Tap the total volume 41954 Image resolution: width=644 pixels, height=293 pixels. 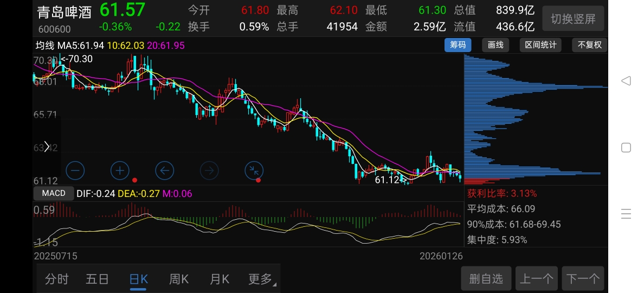pyautogui.click(x=342, y=27)
